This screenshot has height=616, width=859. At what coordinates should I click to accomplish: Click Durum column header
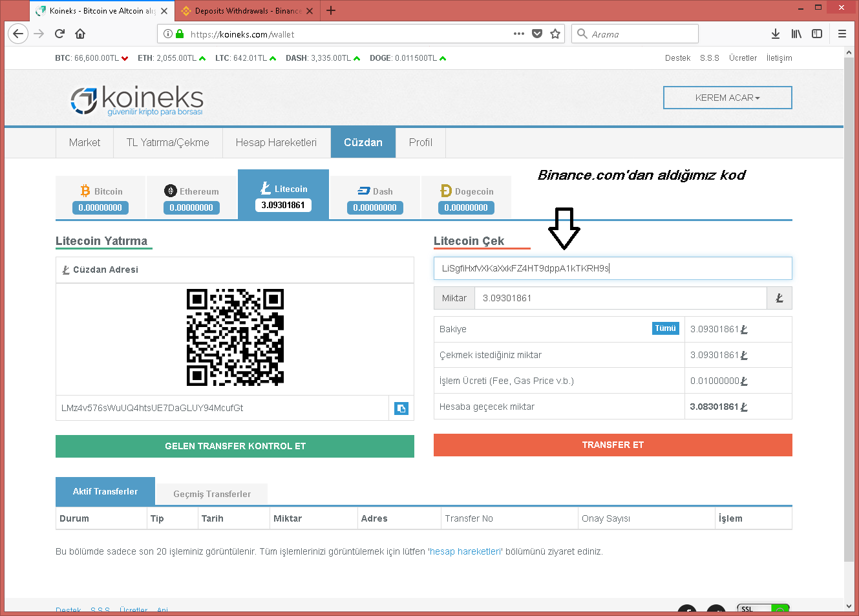(x=74, y=518)
